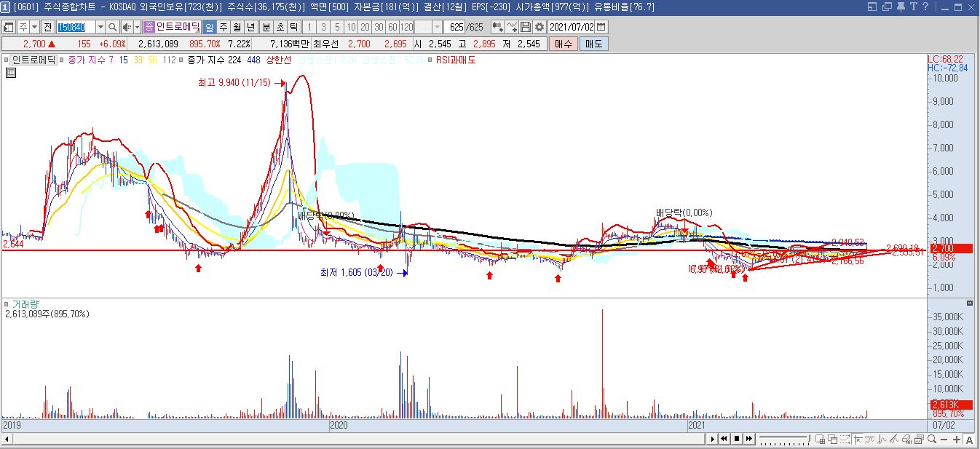
Task: Adjust the playback speed slider at bottom
Action: click(785, 439)
